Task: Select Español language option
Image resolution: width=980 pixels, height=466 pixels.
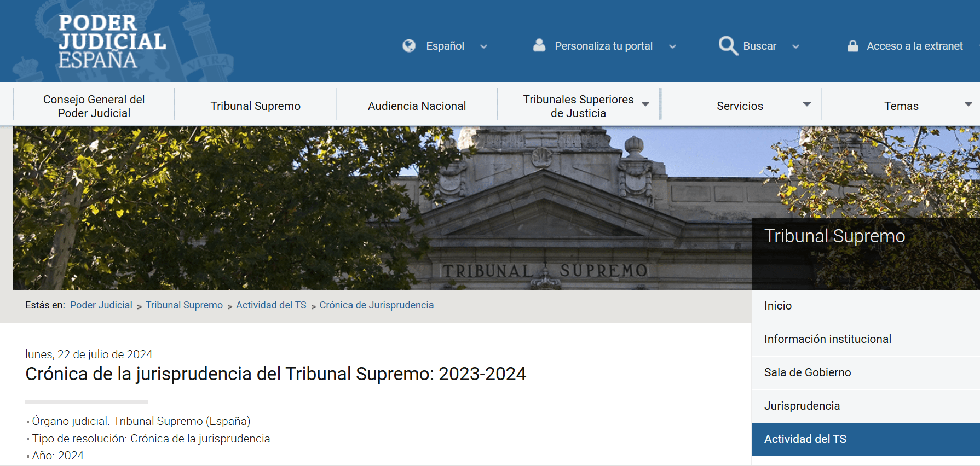Action: point(445,46)
